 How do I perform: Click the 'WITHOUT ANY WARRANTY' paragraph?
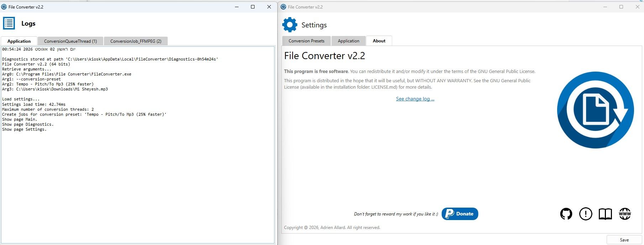tap(407, 84)
